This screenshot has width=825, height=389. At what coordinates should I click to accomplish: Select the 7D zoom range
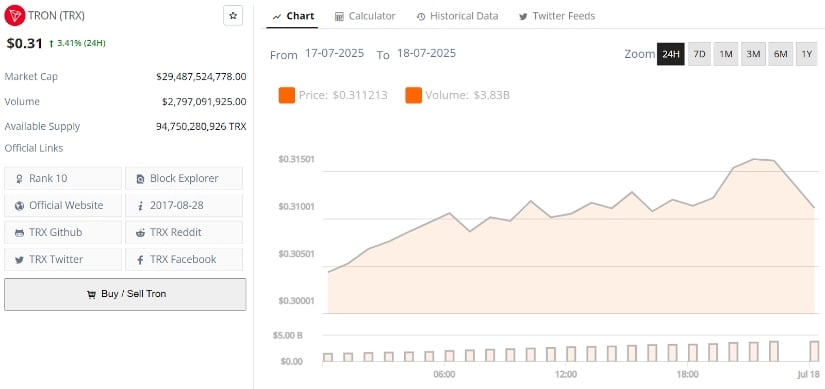point(699,54)
